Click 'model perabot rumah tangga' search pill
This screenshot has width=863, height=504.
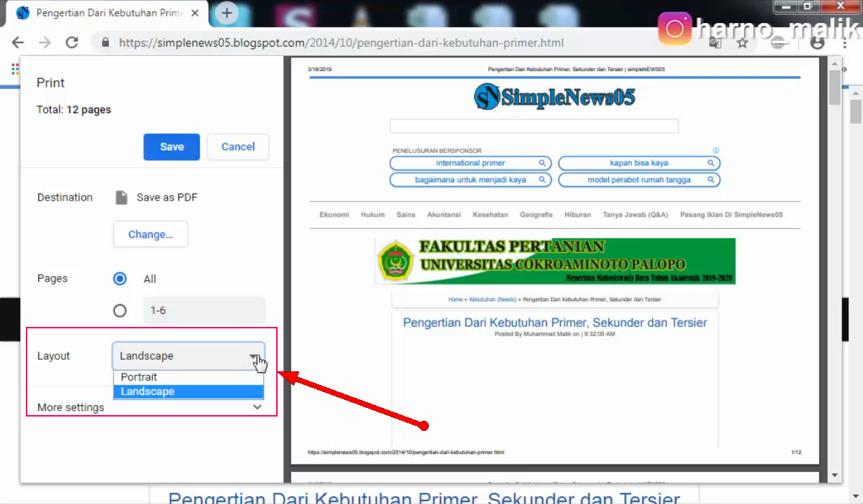(x=639, y=180)
